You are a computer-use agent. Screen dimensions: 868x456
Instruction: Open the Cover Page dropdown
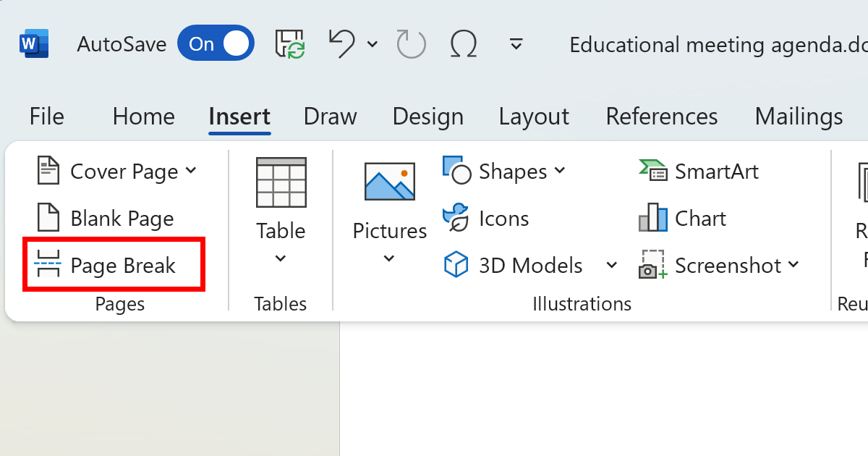pyautogui.click(x=116, y=172)
